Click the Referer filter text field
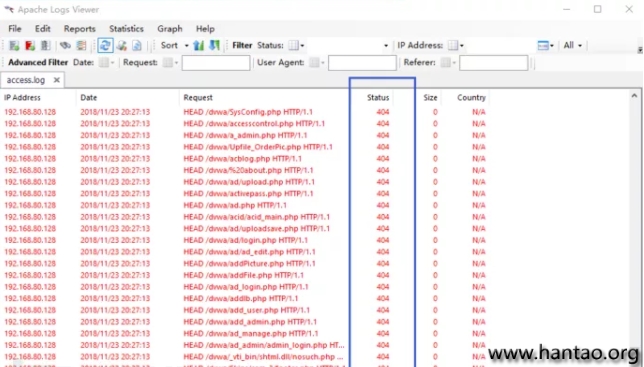This screenshot has width=644, height=367. pyautogui.click(x=494, y=63)
